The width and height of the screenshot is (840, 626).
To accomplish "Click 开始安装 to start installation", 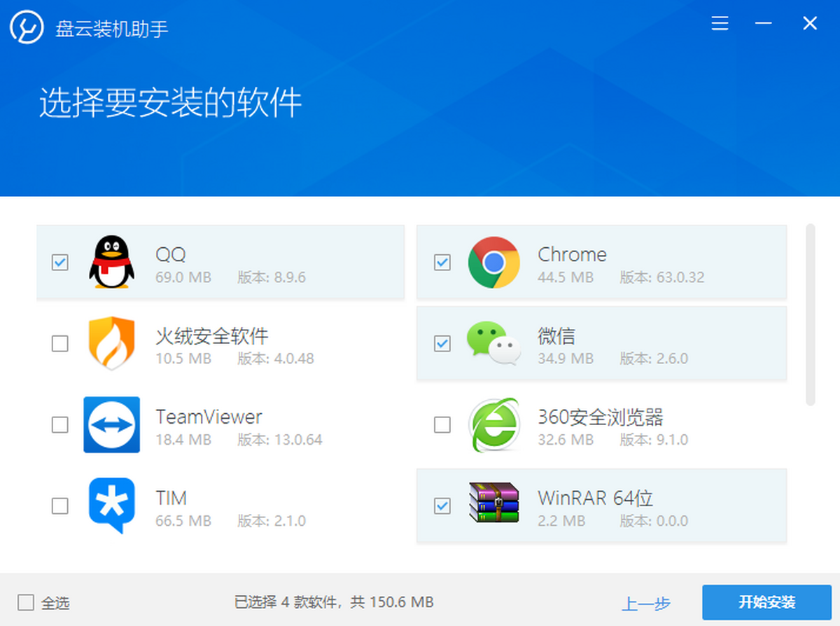I will click(x=766, y=602).
